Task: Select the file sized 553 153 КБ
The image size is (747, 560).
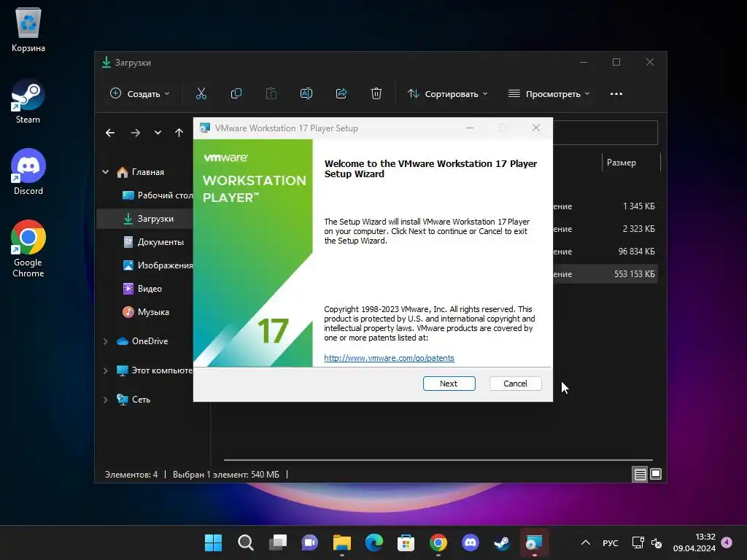Action: (x=605, y=274)
